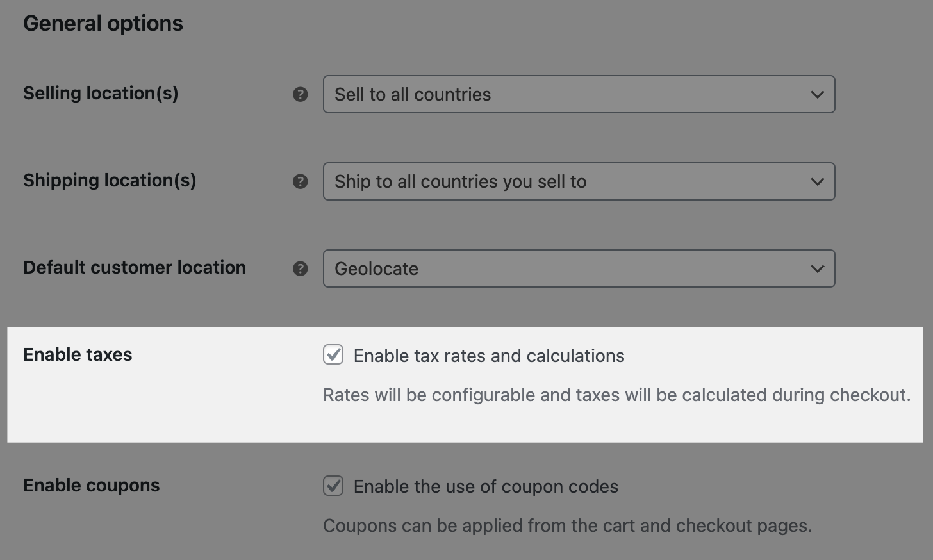933x560 pixels.
Task: Click the question mark near Default customer location
Action: (300, 268)
